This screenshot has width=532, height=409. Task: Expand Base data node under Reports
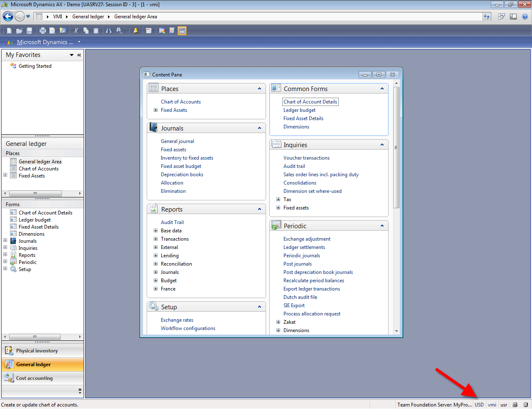(155, 231)
